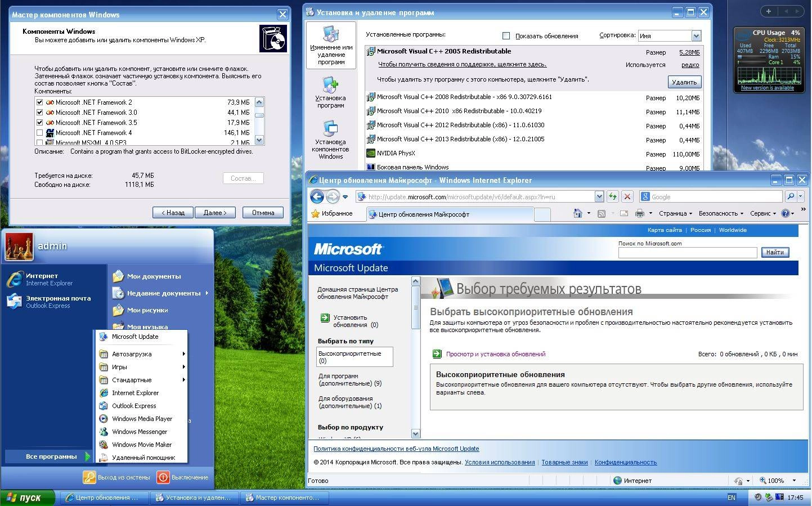
Task: Go back in Internet Explorer
Action: [x=317, y=196]
